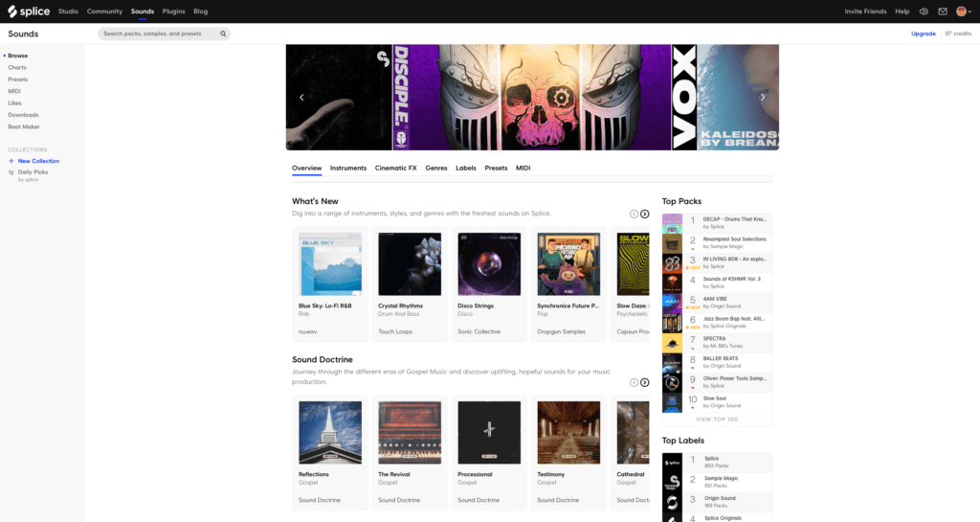
Task: Click the Upgrade link
Action: pos(924,34)
